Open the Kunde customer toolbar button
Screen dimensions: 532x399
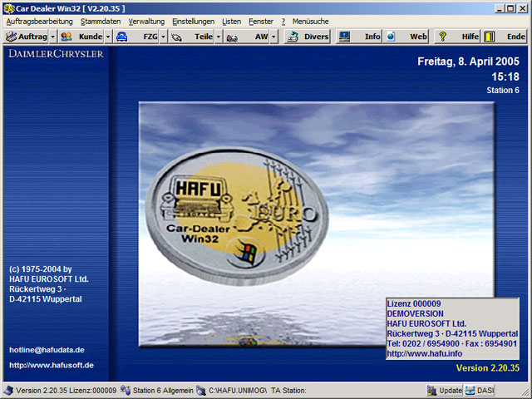(81, 37)
